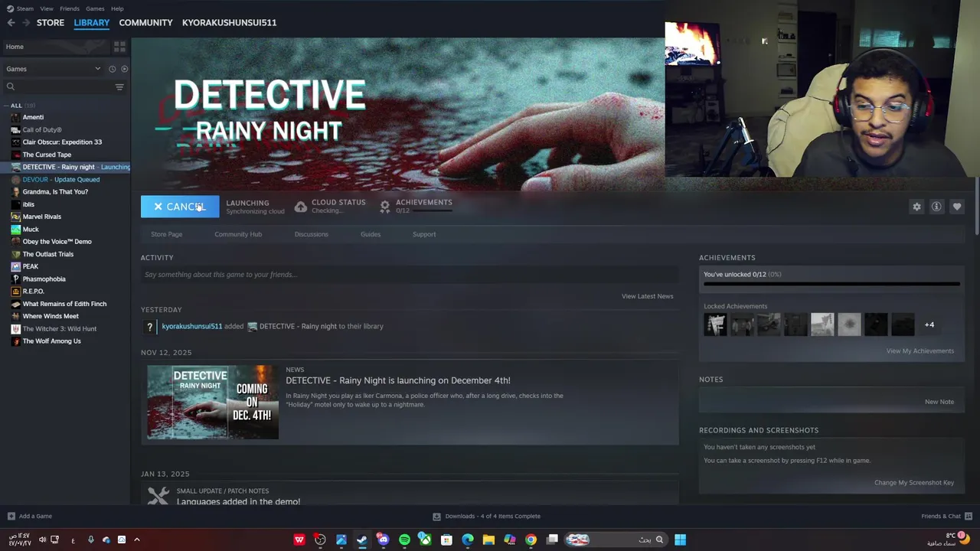Screen dimensions: 980x551
Task: Open the View menu
Action: [47, 8]
